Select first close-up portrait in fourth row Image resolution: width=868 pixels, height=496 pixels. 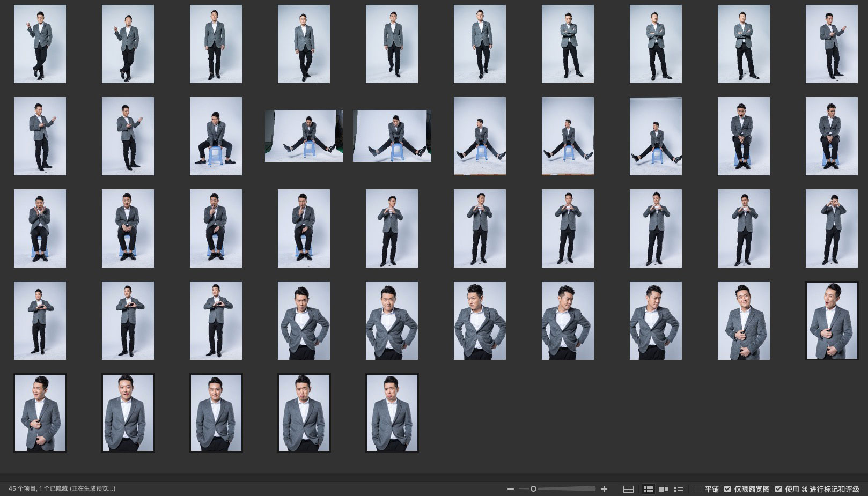click(x=304, y=321)
